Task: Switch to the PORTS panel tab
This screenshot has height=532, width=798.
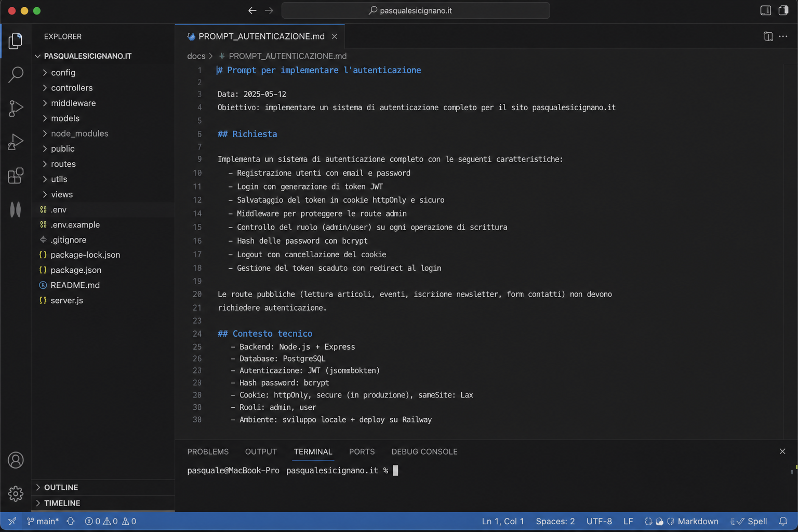Action: click(x=362, y=451)
